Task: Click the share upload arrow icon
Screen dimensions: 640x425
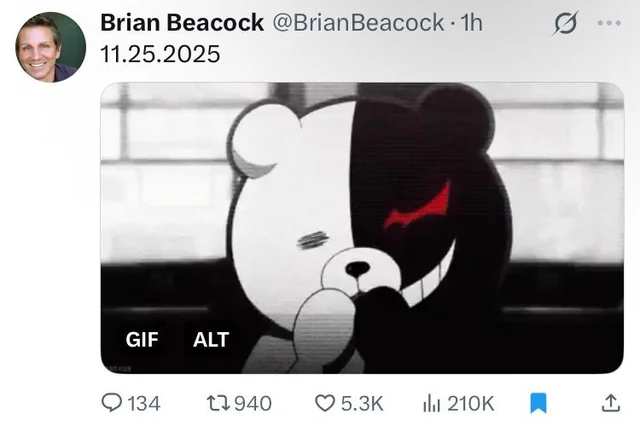Action: [x=611, y=403]
